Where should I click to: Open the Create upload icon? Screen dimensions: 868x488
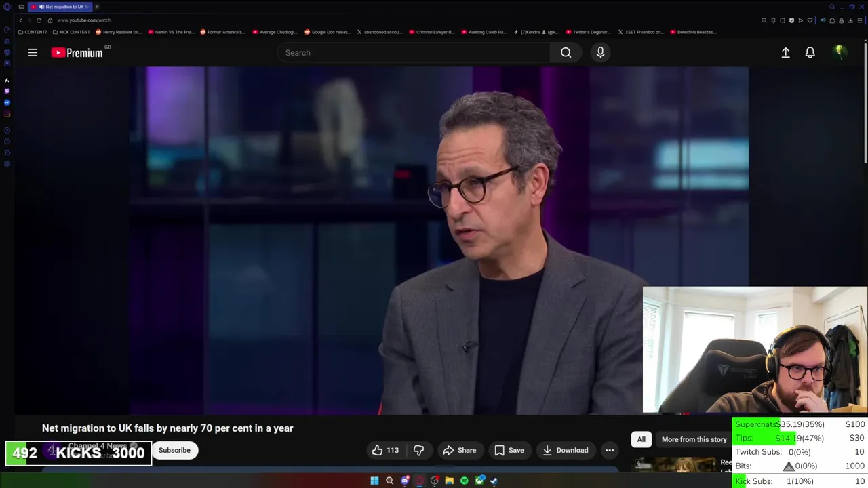tap(785, 52)
